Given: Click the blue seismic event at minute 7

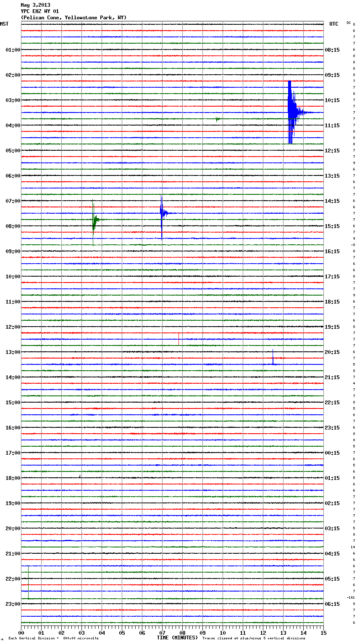Looking at the screenshot, I should (x=163, y=213).
